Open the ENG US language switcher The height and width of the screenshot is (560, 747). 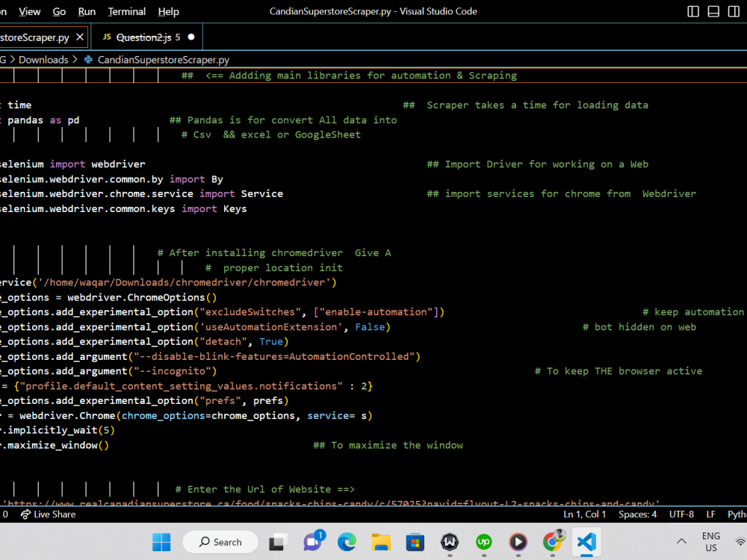pyautogui.click(x=711, y=542)
